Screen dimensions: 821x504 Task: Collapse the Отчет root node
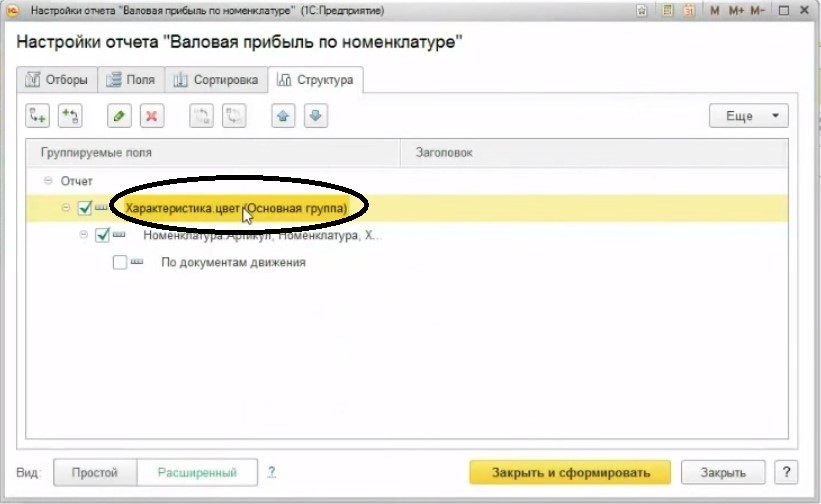[48, 181]
